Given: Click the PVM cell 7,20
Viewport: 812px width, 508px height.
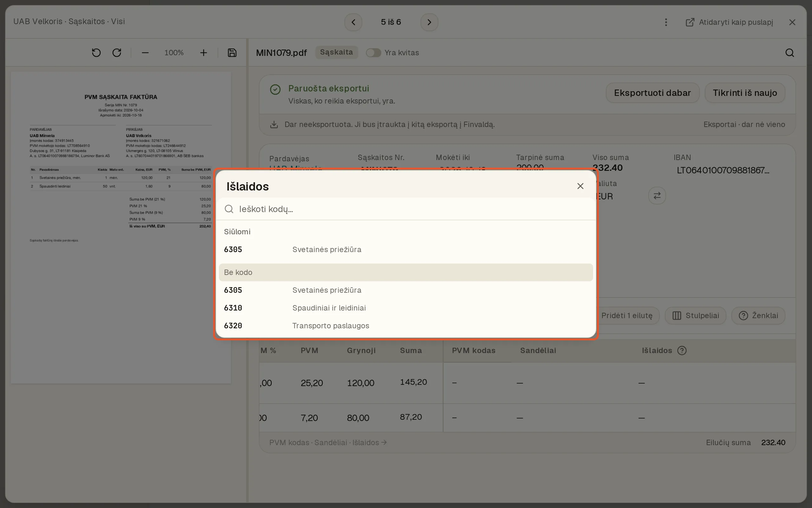Looking at the screenshot, I should pos(309,418).
